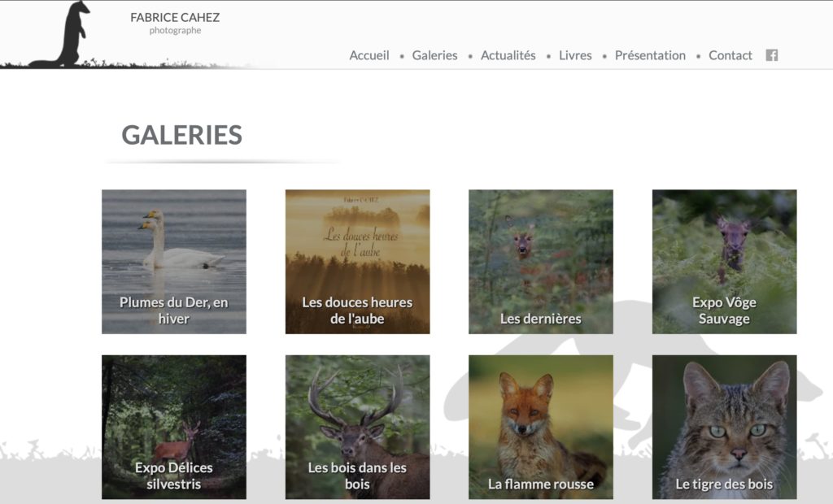This screenshot has width=833, height=504.
Task: Go to the Contact page
Action: click(730, 55)
